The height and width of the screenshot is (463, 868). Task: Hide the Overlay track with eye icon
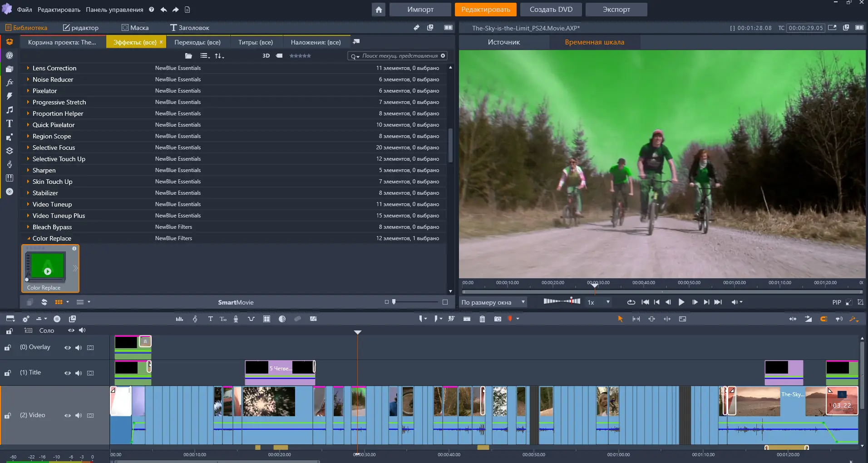pos(67,348)
